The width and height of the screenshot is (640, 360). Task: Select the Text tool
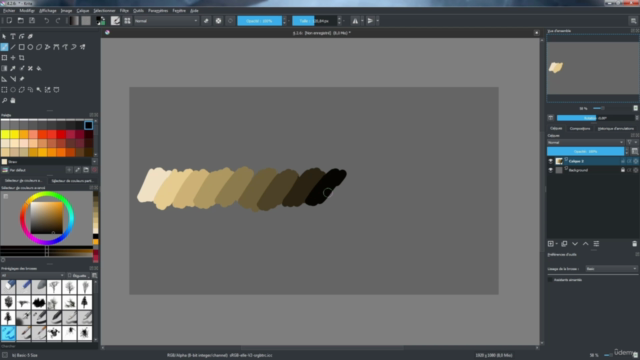[x=13, y=36]
